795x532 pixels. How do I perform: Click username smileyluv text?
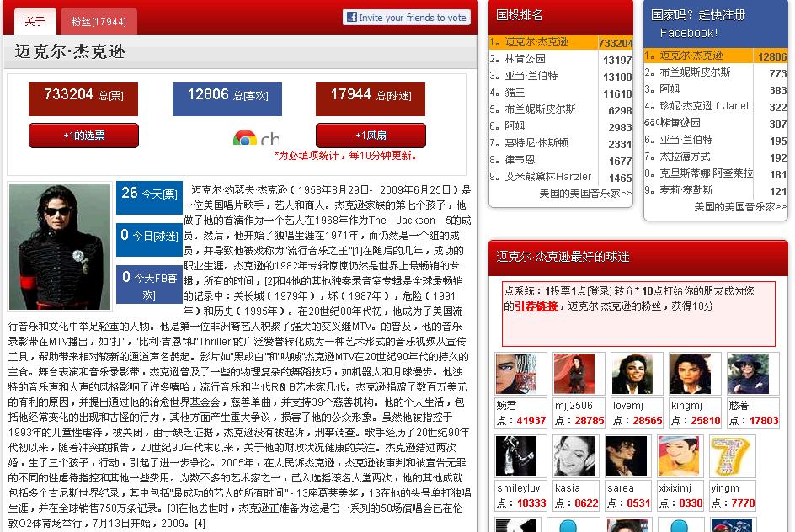pyautogui.click(x=518, y=488)
